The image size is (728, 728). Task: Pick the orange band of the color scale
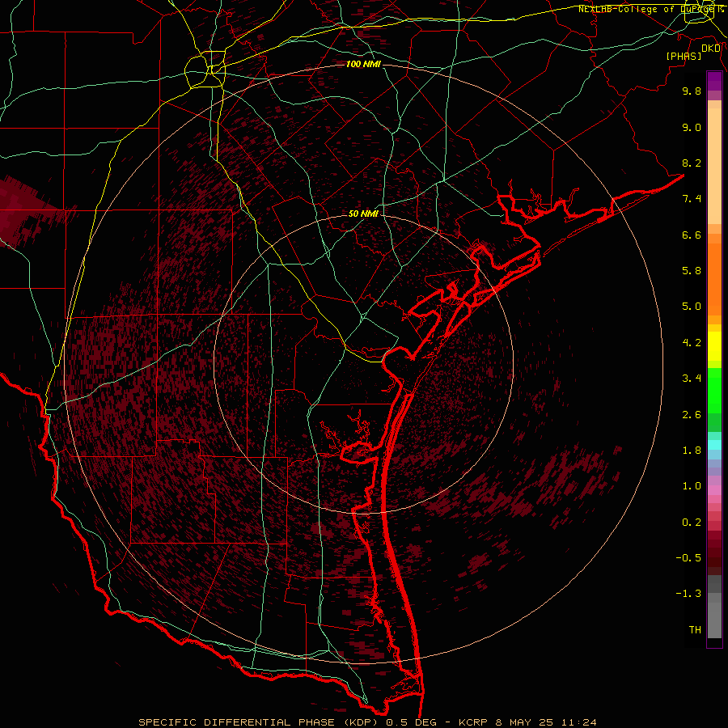714,279
